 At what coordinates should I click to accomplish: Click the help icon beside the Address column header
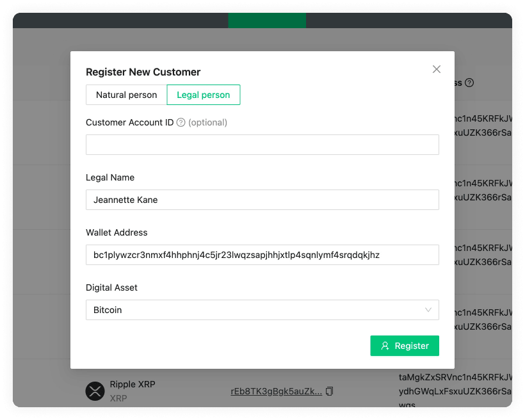point(470,83)
